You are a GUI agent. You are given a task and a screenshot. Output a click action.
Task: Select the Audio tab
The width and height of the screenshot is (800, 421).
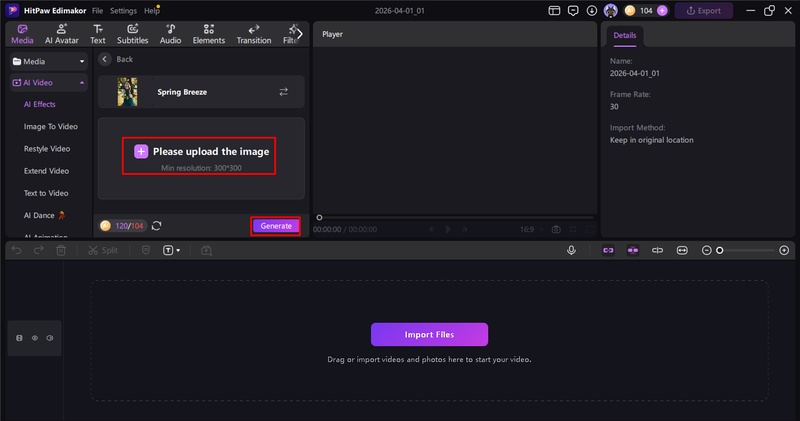coord(170,34)
